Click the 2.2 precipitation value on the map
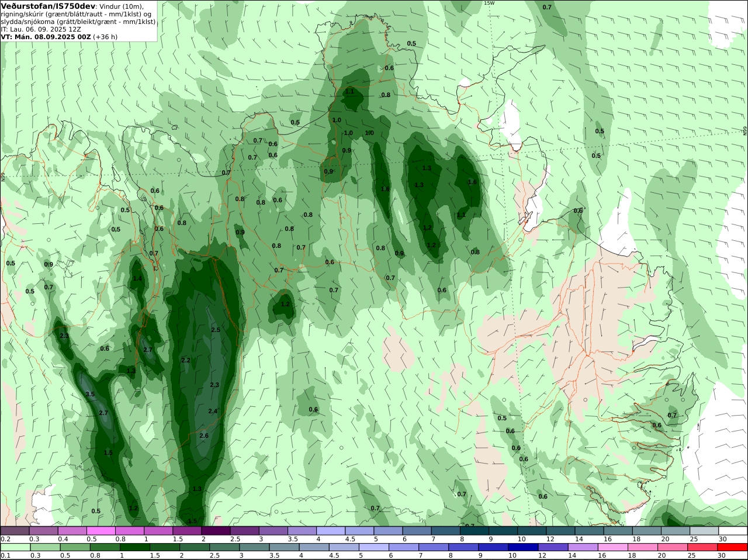 click(x=186, y=360)
